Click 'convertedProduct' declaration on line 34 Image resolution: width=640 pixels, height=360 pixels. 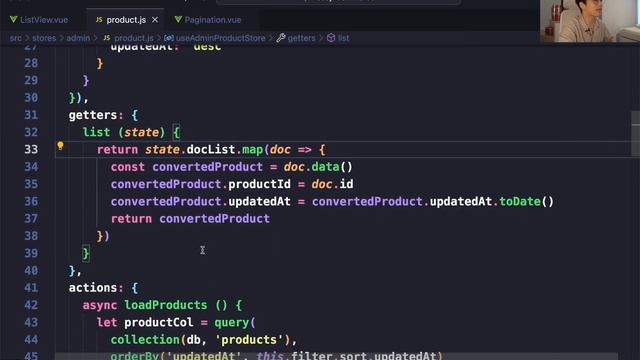[207, 167]
